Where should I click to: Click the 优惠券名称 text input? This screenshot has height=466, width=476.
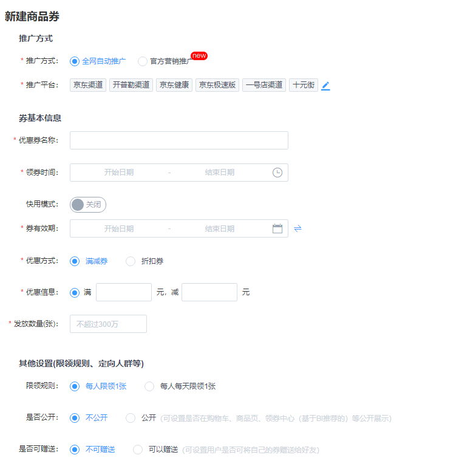178,140
